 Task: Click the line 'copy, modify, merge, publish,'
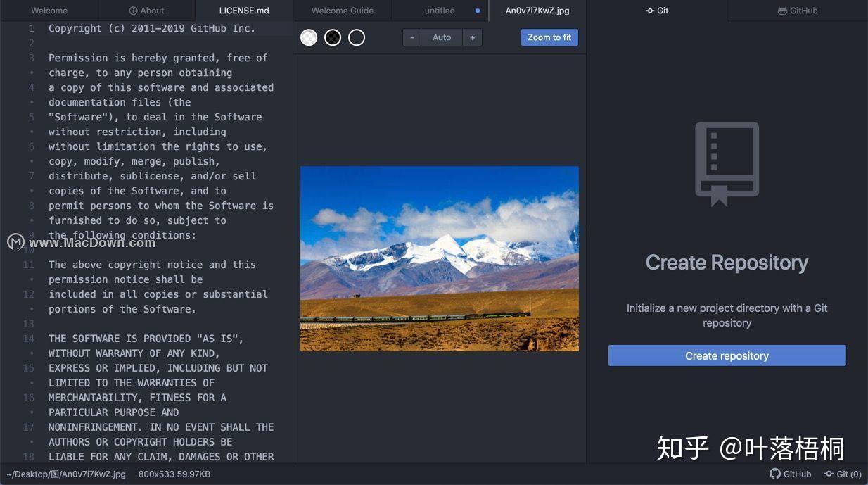[134, 161]
